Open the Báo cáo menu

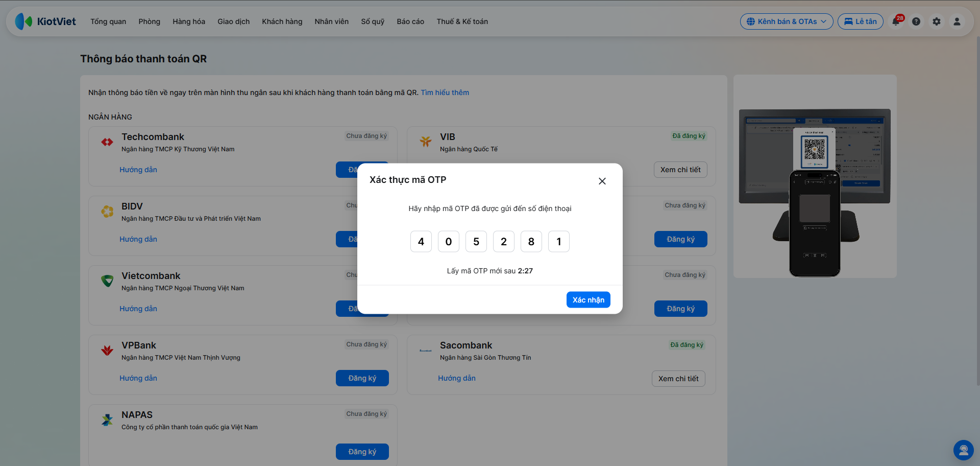tap(410, 21)
